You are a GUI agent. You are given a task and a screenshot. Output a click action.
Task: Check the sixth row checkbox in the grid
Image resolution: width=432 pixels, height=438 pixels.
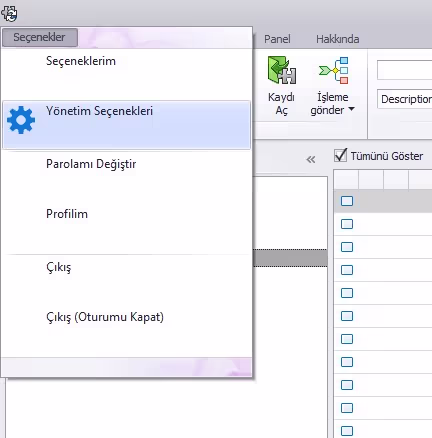347,316
